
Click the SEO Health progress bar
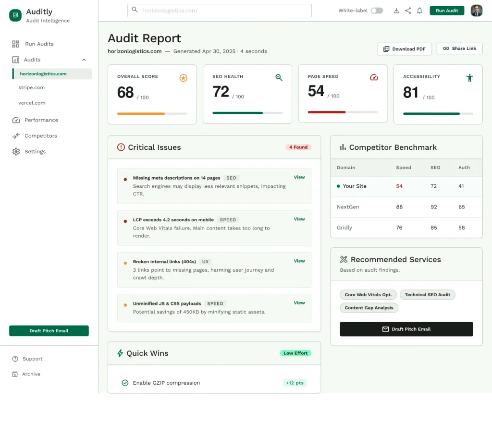coord(247,113)
